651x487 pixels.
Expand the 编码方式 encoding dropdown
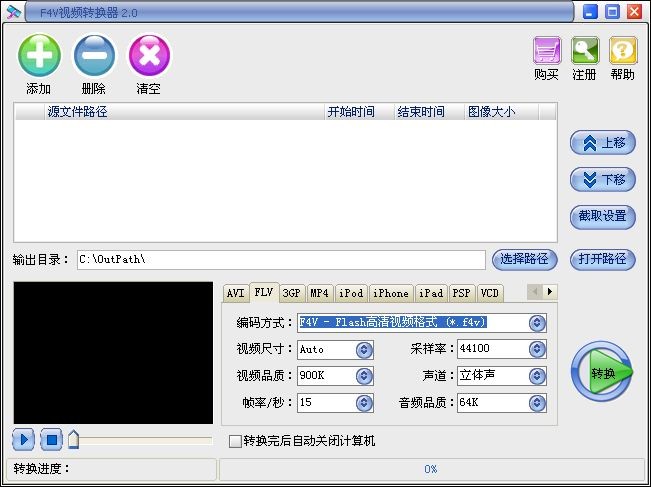tap(537, 323)
